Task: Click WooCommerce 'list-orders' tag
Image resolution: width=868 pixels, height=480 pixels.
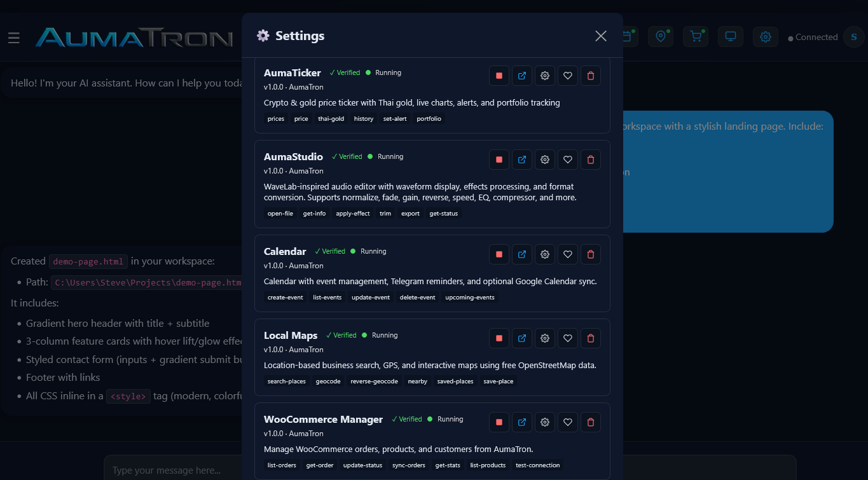Action: [282, 465]
